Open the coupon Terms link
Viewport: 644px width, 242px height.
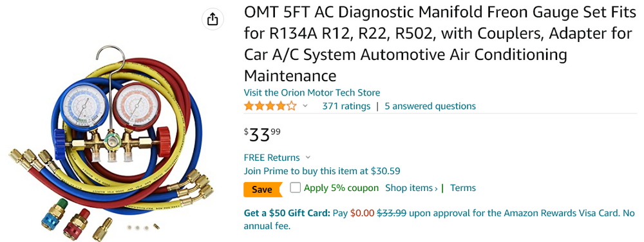point(463,188)
